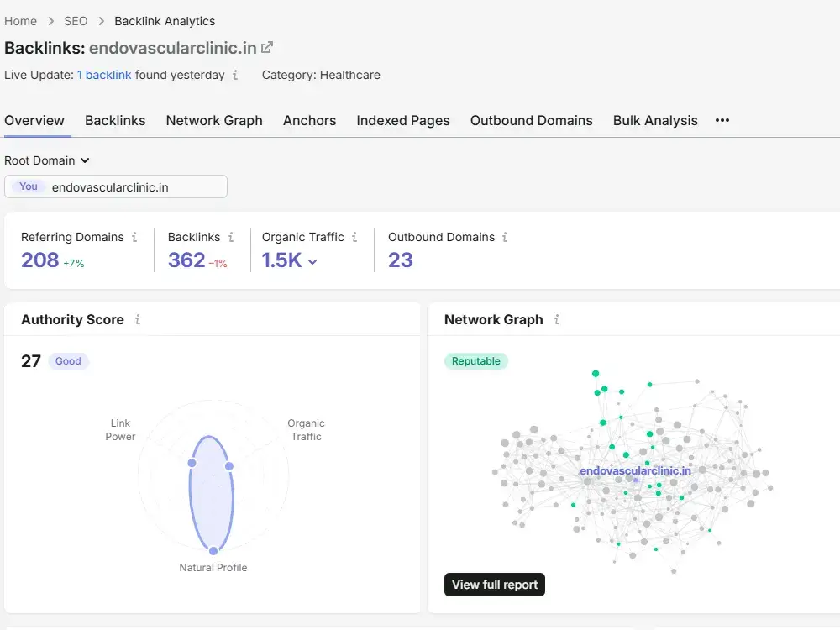This screenshot has height=630, width=840.
Task: Click the +7% referring domains change
Action: point(74,263)
